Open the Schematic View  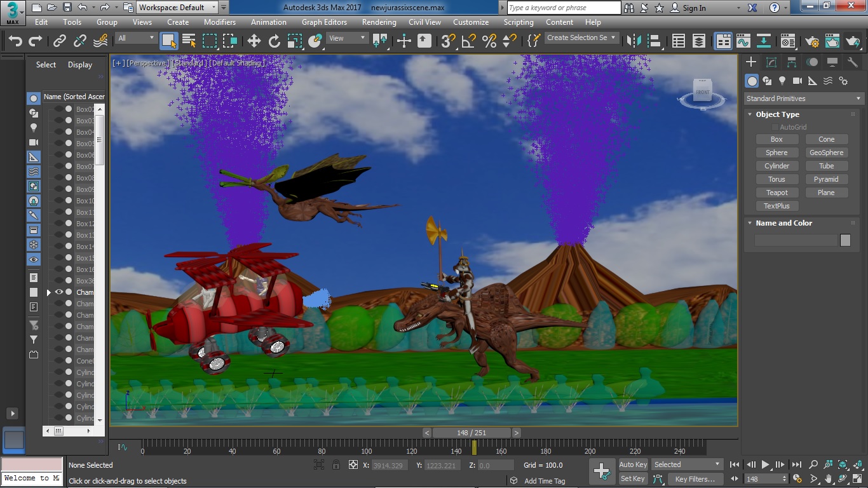(764, 41)
